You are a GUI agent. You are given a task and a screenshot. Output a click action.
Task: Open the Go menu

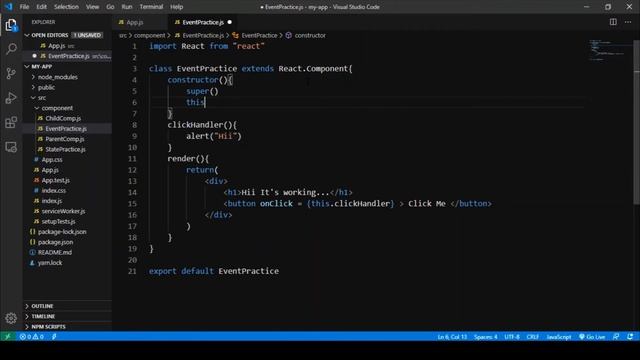[x=110, y=7]
